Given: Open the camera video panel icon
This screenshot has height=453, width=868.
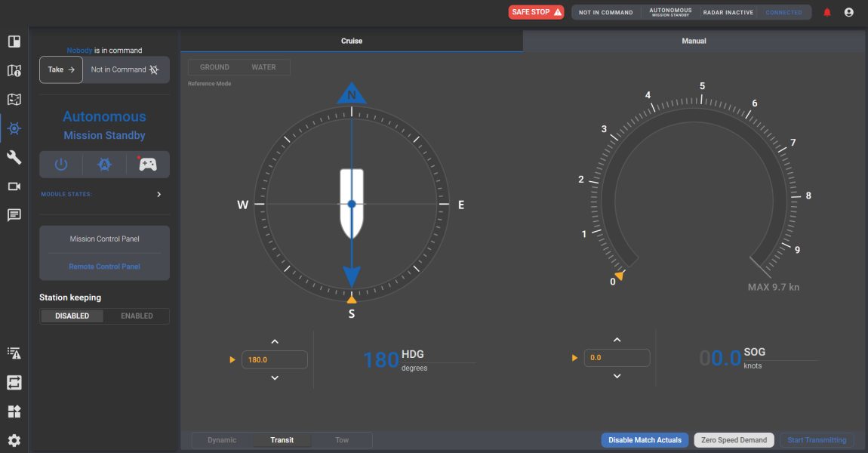Looking at the screenshot, I should click(14, 186).
